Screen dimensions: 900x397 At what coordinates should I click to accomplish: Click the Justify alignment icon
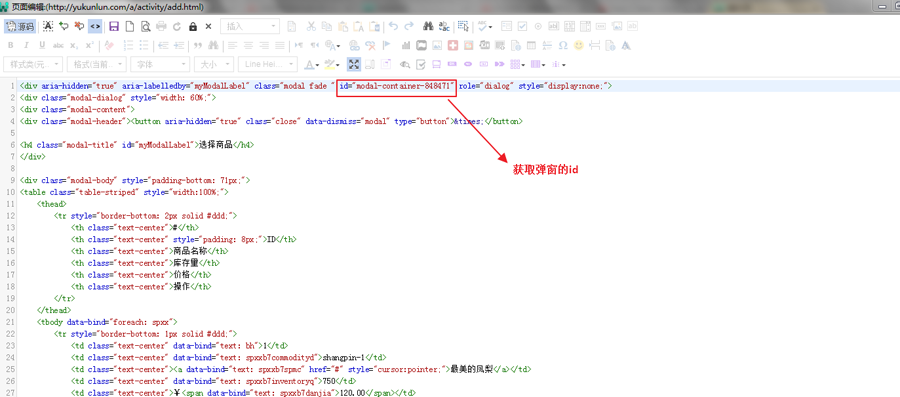(x=280, y=45)
